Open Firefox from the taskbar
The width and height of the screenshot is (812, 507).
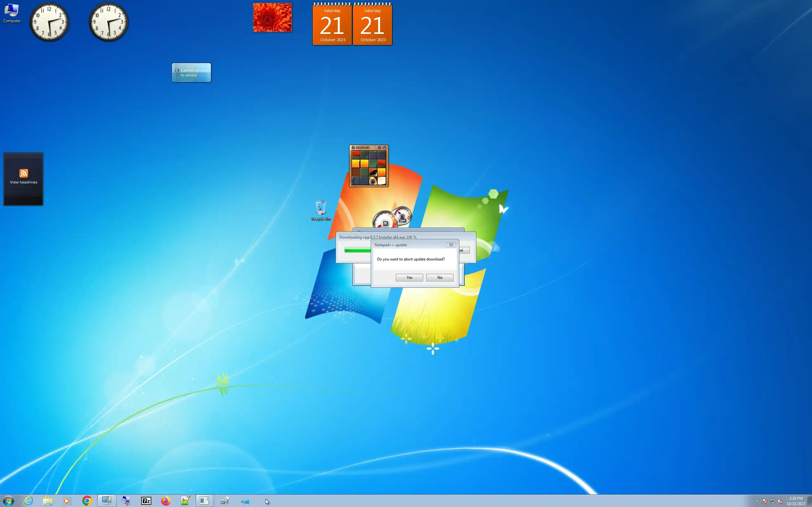[x=166, y=501]
